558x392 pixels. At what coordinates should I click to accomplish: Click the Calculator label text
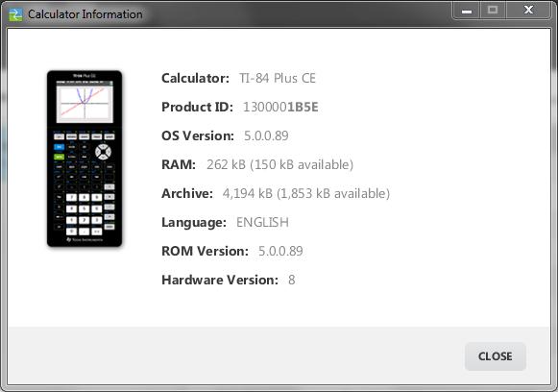click(x=195, y=78)
